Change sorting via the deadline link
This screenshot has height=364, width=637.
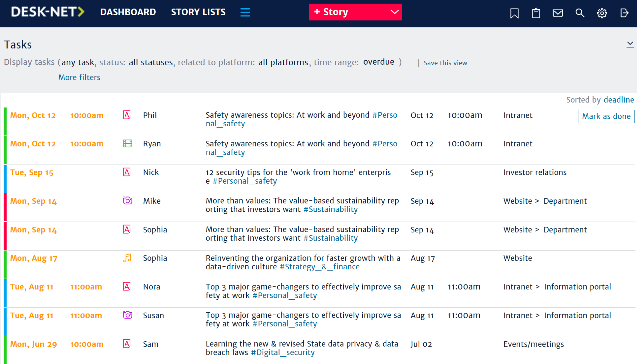619,100
